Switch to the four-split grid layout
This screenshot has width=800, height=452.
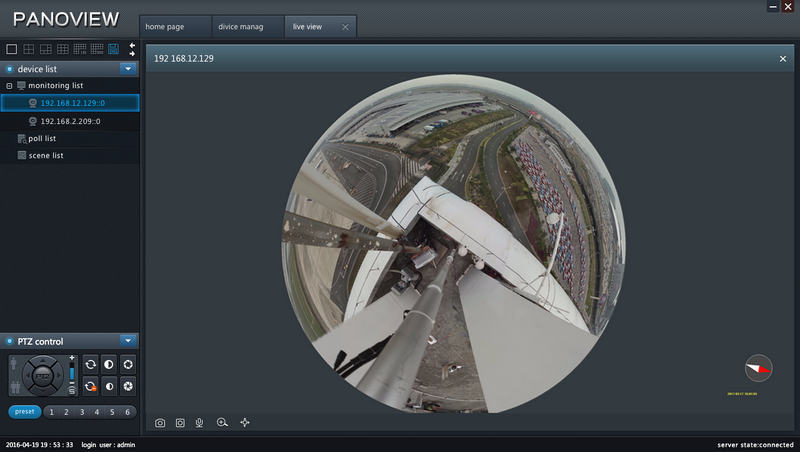[29, 49]
